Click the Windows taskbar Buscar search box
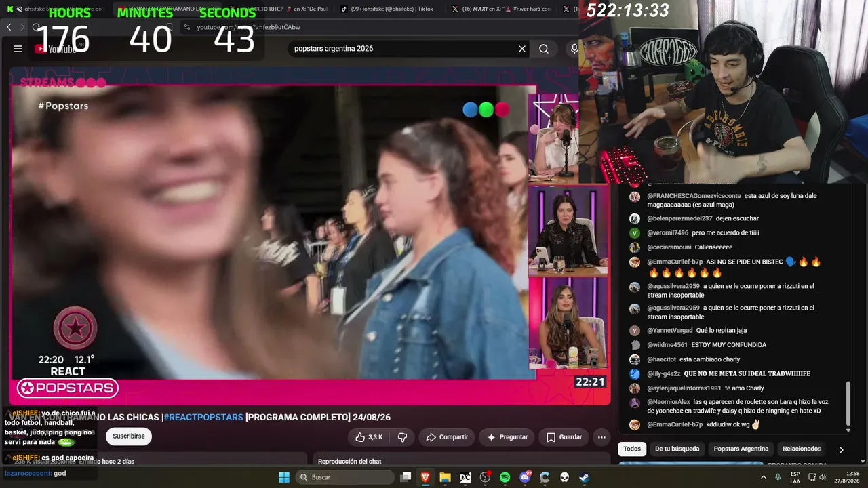This screenshot has height=488, width=868. [344, 477]
